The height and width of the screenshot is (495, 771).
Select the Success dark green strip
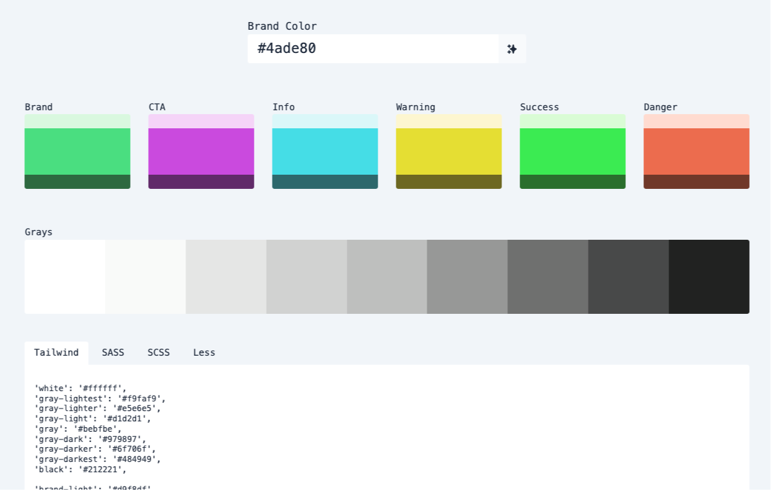pyautogui.click(x=573, y=181)
